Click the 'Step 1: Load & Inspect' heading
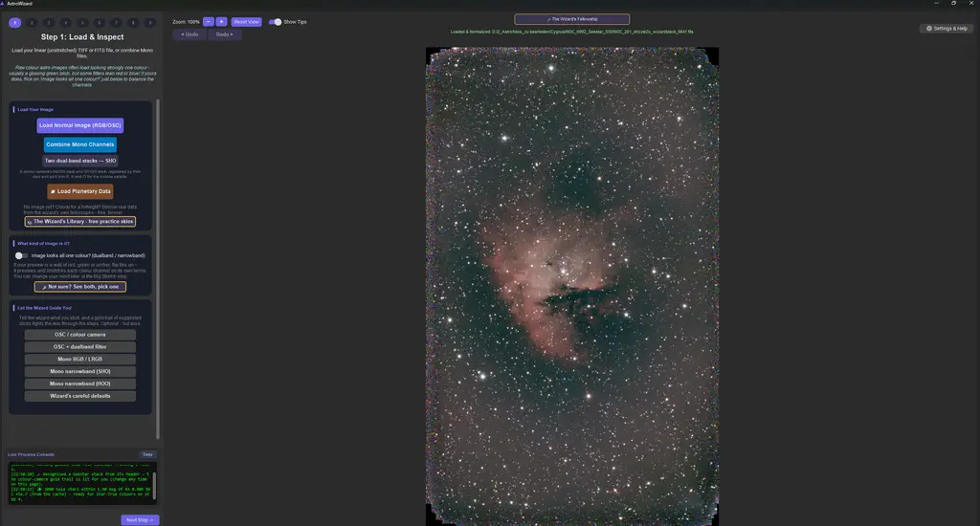Image resolution: width=980 pixels, height=526 pixels. [82, 37]
